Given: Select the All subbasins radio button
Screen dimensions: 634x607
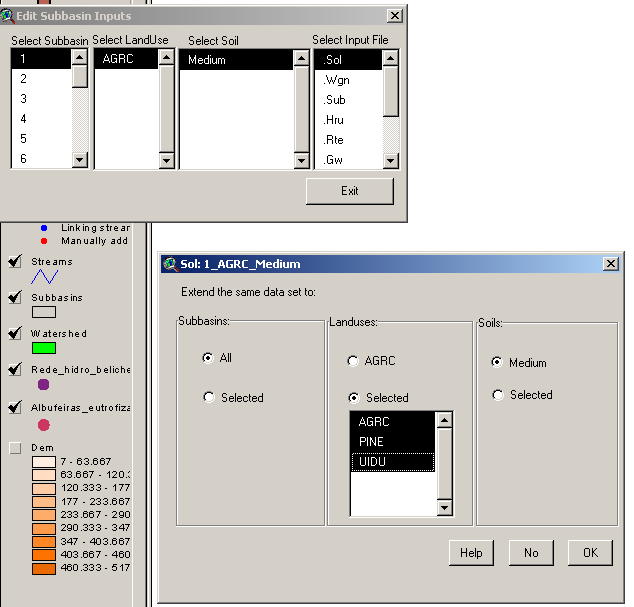Looking at the screenshot, I should pyautogui.click(x=208, y=358).
